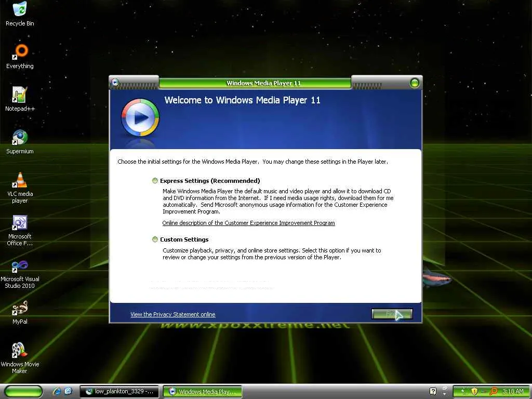The width and height of the screenshot is (532, 399).
Task: Click the orange magnifier Everything tray icon
Action: [x=494, y=391]
